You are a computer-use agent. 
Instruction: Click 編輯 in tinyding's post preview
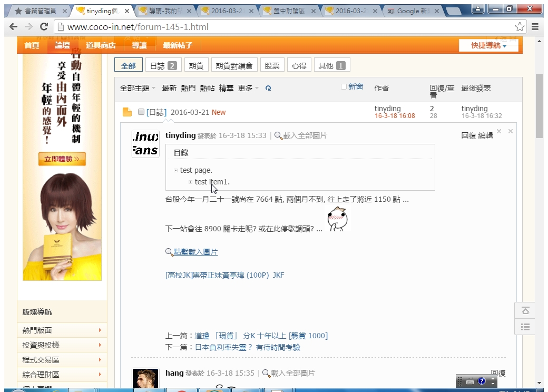click(485, 135)
